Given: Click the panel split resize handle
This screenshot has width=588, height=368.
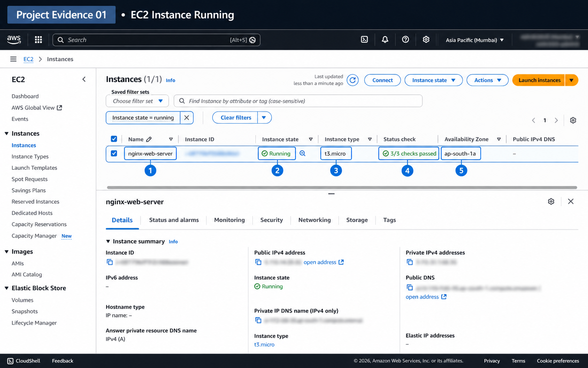Looking at the screenshot, I should pyautogui.click(x=331, y=194).
